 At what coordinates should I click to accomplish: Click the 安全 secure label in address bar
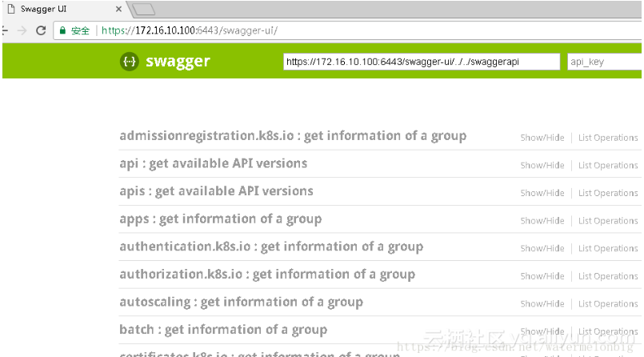(x=80, y=30)
